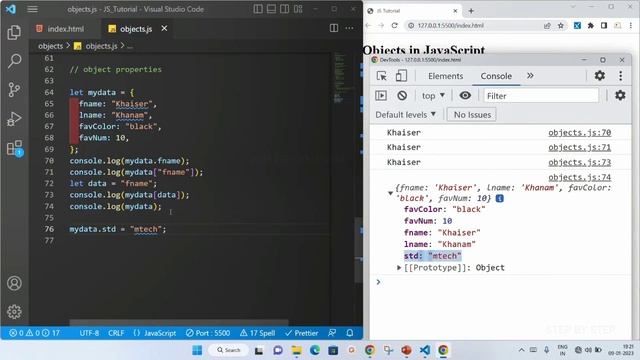Open the Default levels dropdown
This screenshot has height=360, width=640.
tap(406, 115)
